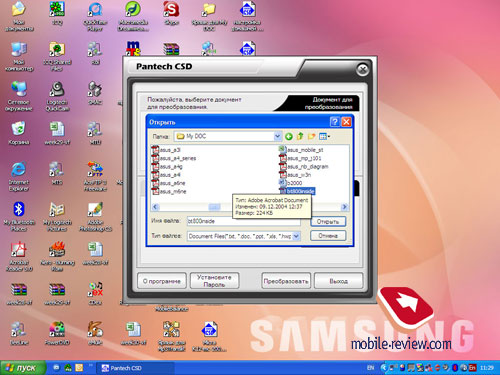Select the asus_mp_j101 file
The height and width of the screenshot is (375, 500).
click(300, 158)
